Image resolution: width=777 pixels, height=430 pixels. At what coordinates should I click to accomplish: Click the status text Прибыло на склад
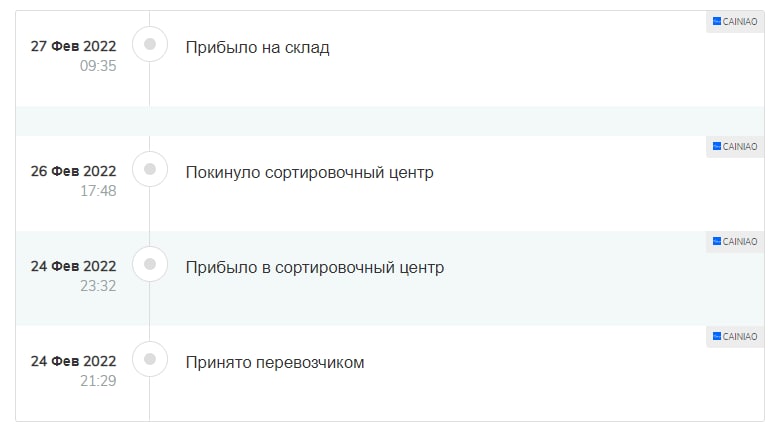(257, 48)
